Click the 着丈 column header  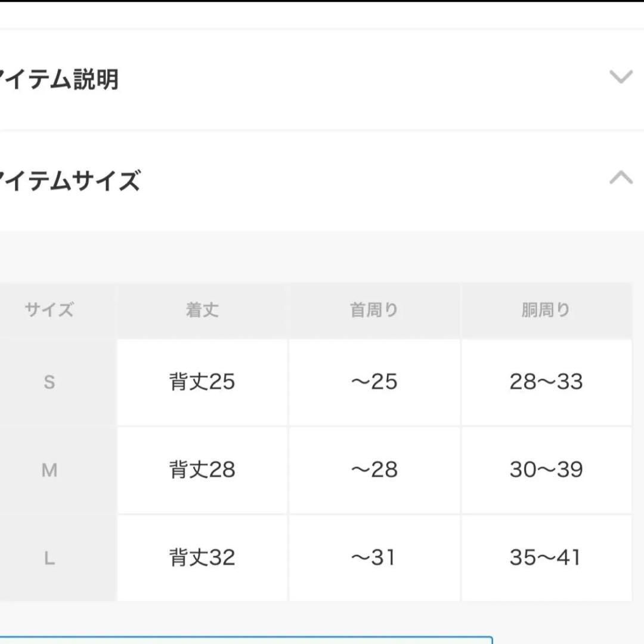203,309
